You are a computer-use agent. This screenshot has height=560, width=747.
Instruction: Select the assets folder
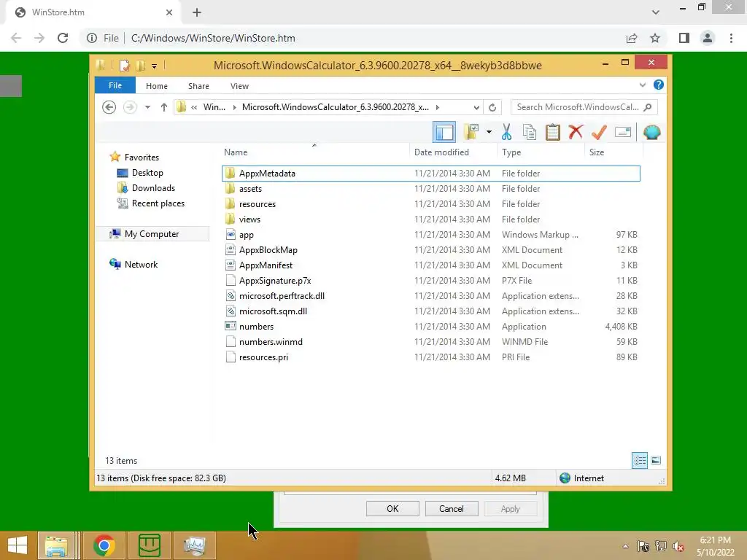(430, 189)
